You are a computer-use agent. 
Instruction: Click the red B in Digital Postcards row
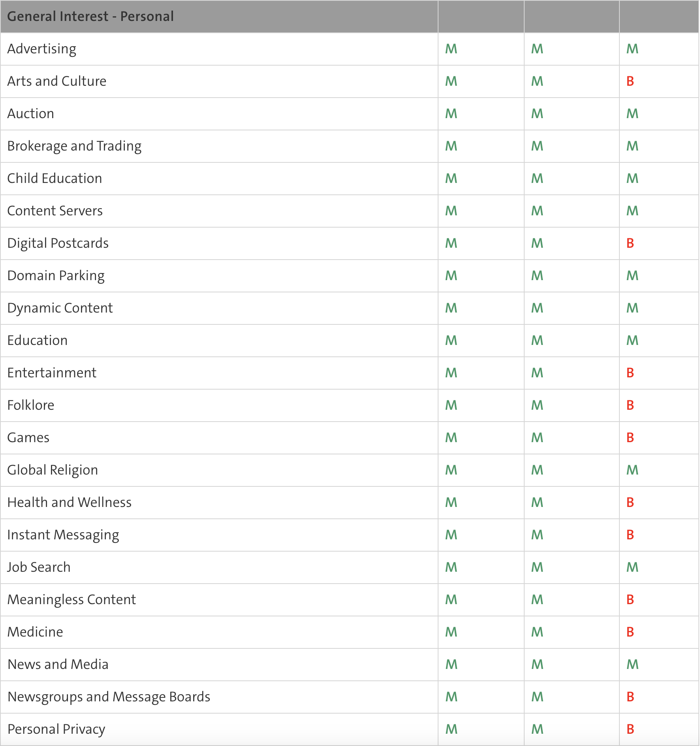click(x=630, y=243)
